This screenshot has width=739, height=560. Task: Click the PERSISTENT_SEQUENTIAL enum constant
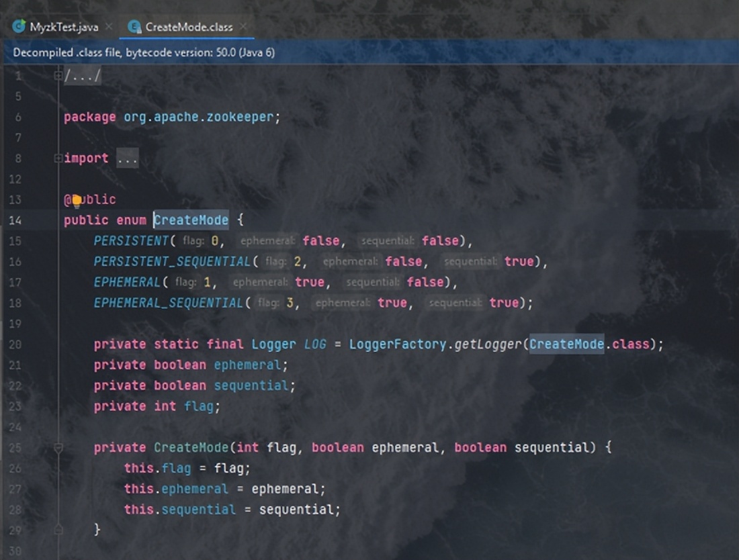[x=172, y=261]
